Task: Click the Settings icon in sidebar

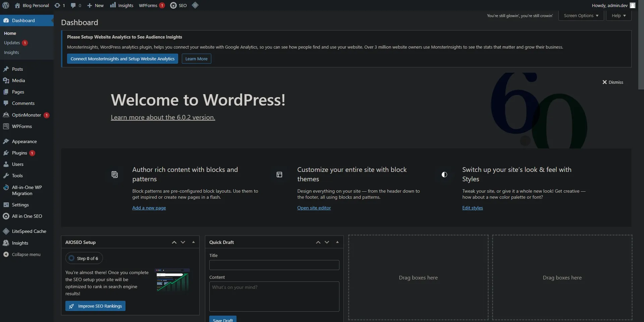Action: point(6,205)
